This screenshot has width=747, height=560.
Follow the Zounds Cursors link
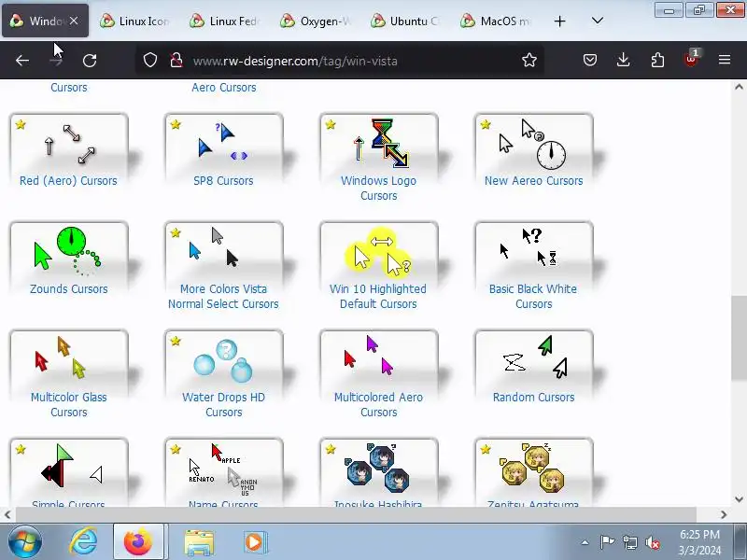click(x=68, y=289)
